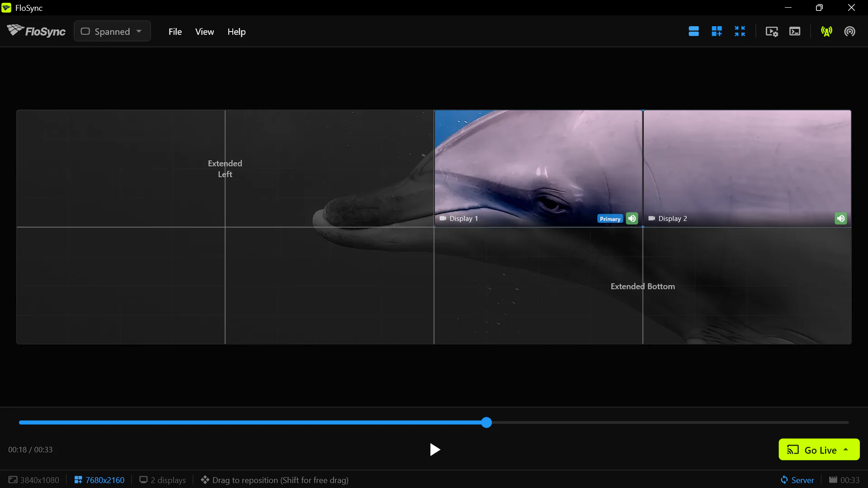Open the View menu
This screenshot has height=488, width=868.
coord(204,32)
